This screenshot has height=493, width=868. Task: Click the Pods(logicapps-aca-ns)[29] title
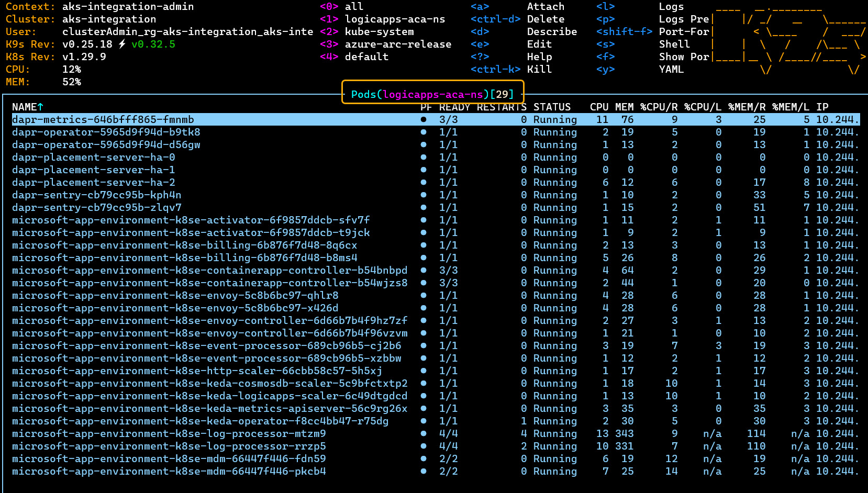click(432, 94)
